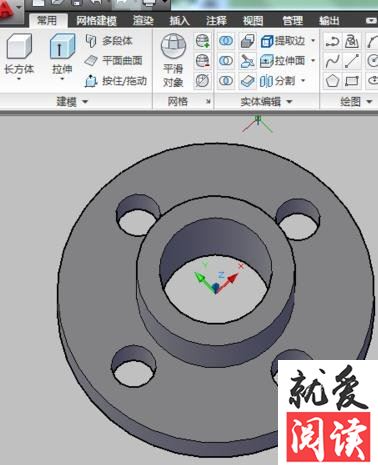Select the Thicken surface tool
This screenshot has height=465, width=378.
click(247, 81)
